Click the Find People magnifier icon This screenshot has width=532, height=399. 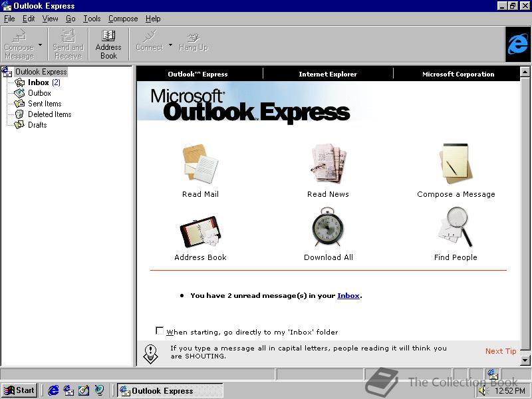tap(456, 227)
